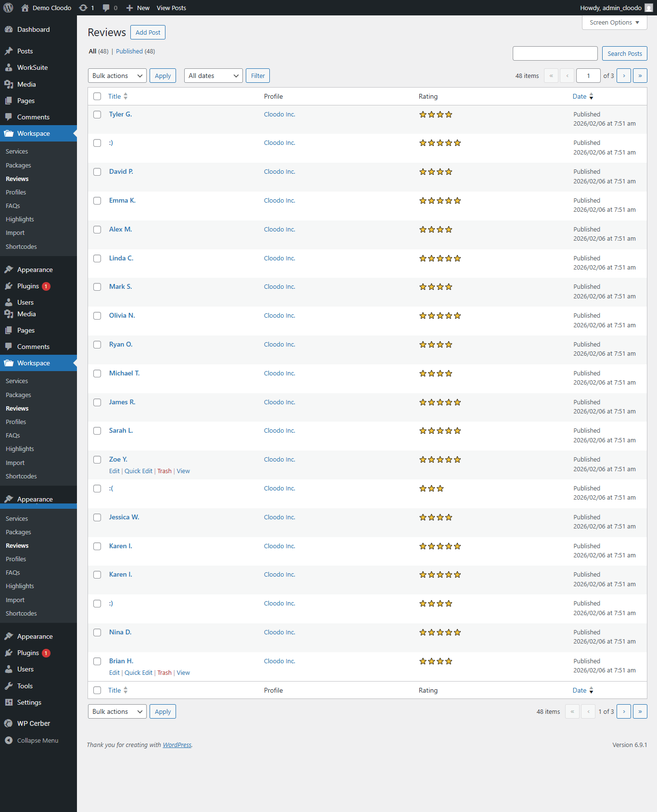This screenshot has width=657, height=812.
Task: Click the WP Cerber icon in sidebar
Action: pyautogui.click(x=9, y=723)
